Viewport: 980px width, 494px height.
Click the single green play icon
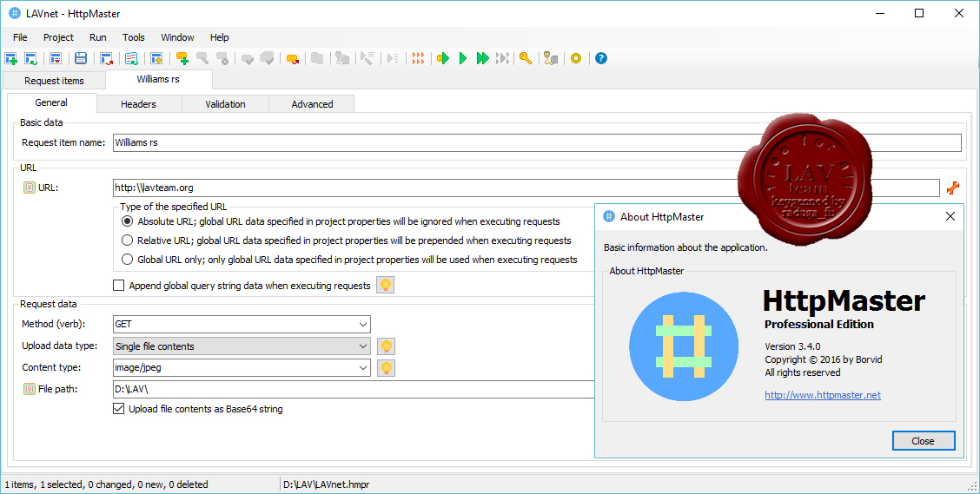tap(463, 59)
